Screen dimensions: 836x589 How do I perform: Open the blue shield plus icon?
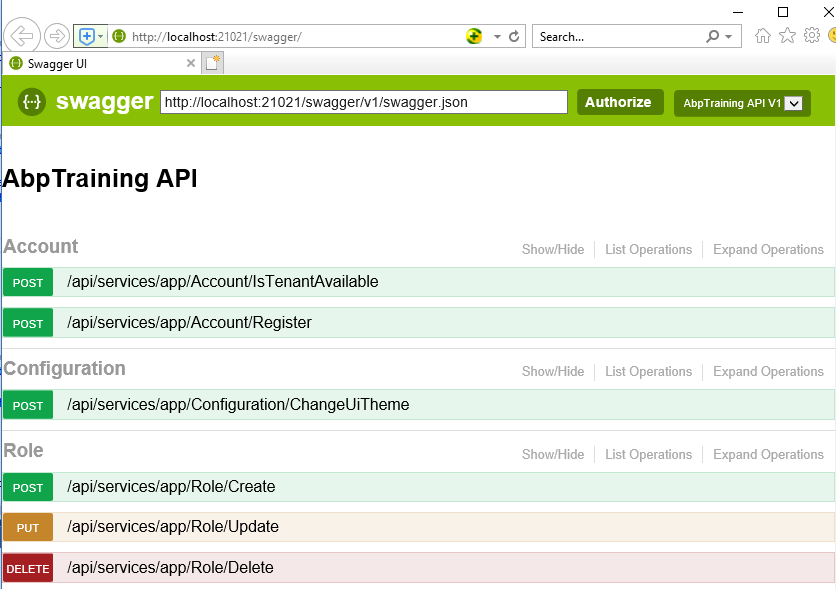86,36
